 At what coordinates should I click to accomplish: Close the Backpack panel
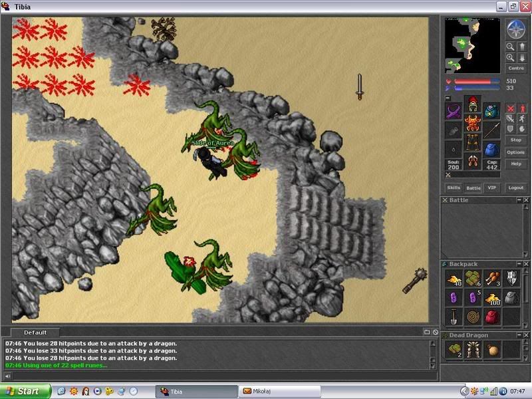[x=526, y=264]
